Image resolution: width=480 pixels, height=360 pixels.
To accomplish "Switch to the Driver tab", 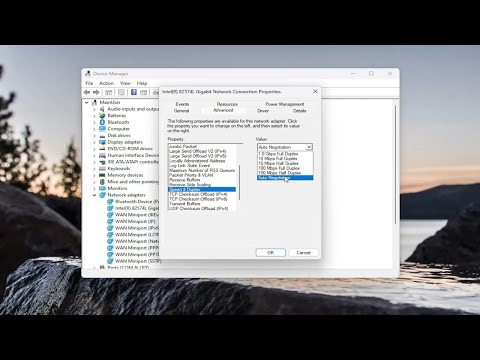I will [x=263, y=111].
